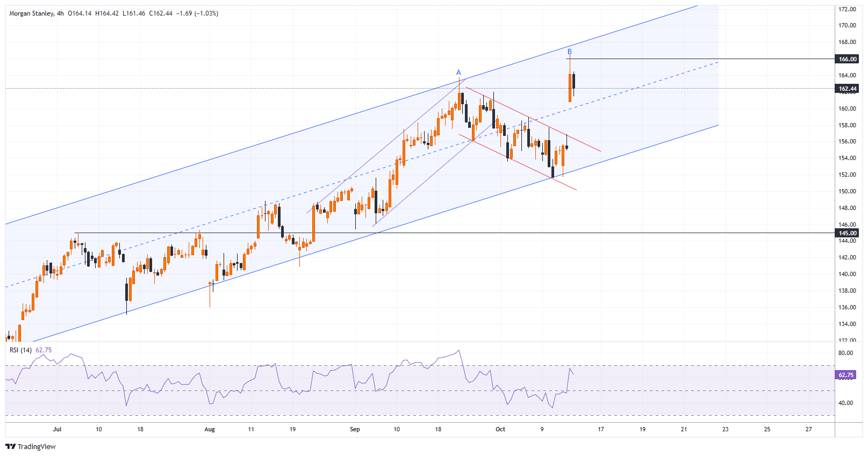Click the RSI (14) indicator label
The image size is (868, 456).
click(x=20, y=350)
